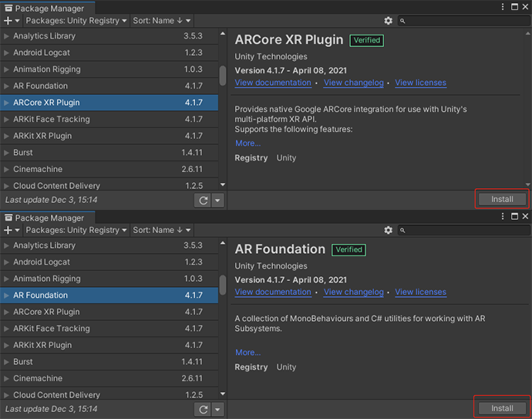
Task: Click the Verified badge beside AR Foundation
Action: tap(348, 250)
